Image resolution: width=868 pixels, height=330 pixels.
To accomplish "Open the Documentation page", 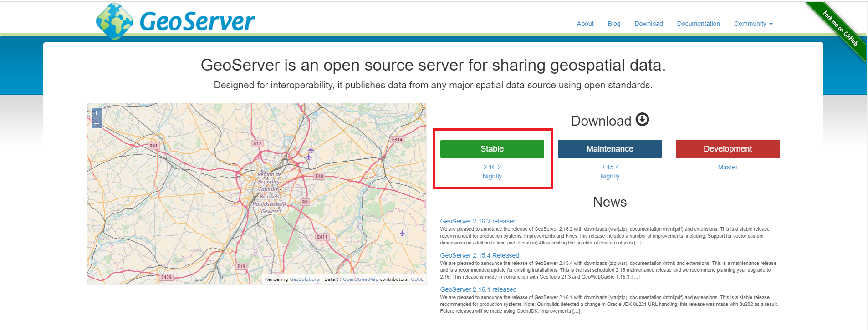I will click(x=698, y=24).
